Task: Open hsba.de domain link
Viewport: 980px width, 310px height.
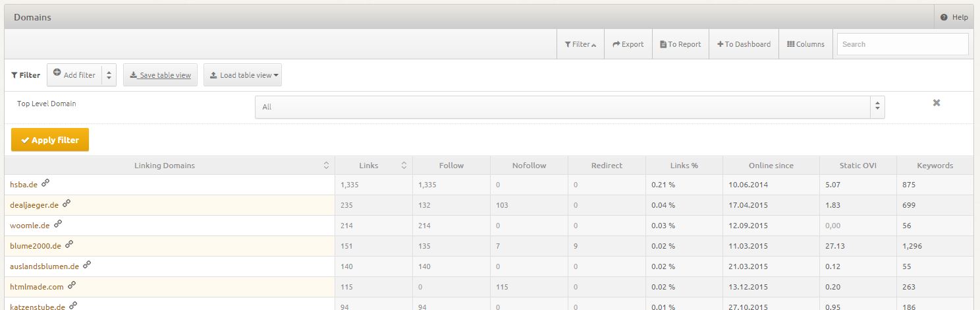Action: [x=24, y=185]
